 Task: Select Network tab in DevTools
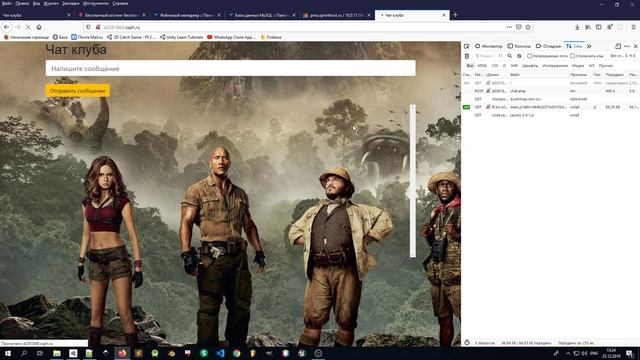pos(574,46)
